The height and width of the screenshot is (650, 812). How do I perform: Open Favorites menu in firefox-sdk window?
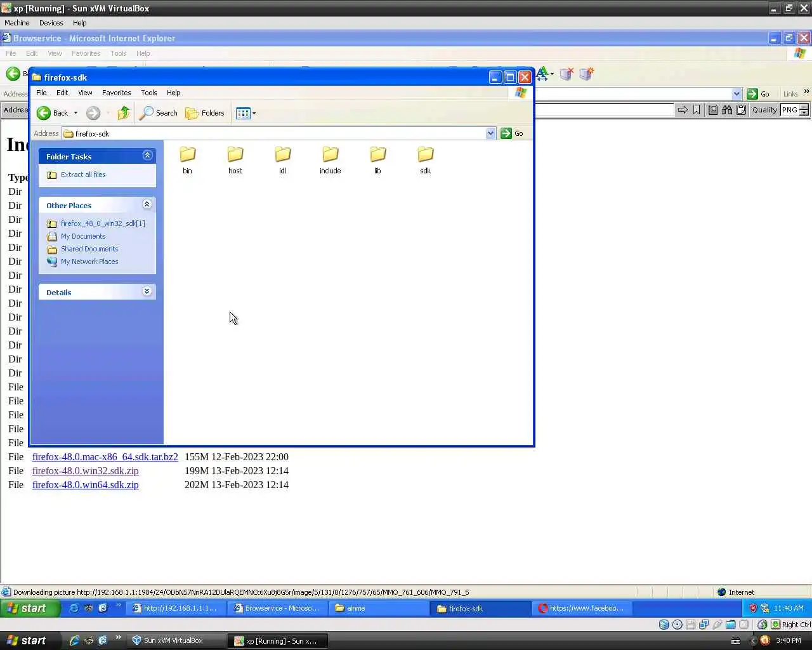coord(117,93)
